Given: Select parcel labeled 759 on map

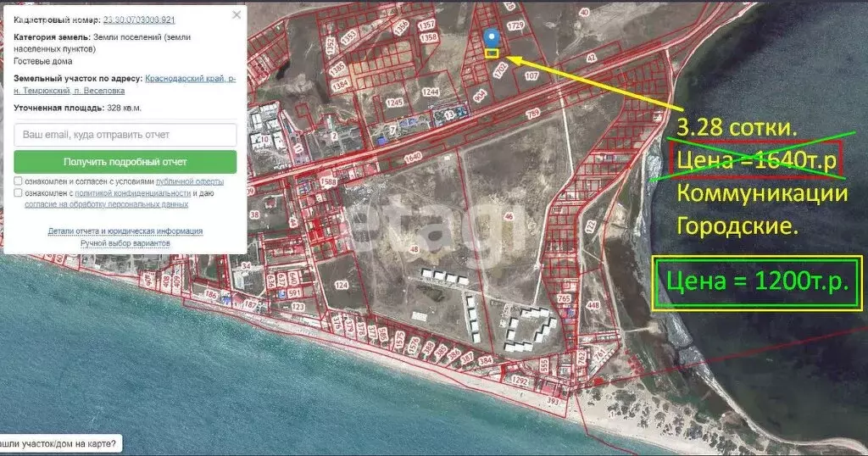Looking at the screenshot, I should tap(533, 114).
